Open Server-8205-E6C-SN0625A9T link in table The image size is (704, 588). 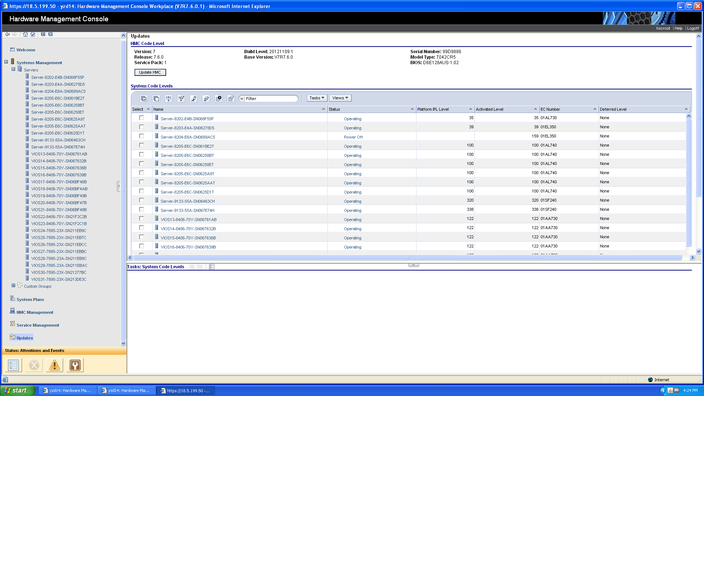point(187,174)
